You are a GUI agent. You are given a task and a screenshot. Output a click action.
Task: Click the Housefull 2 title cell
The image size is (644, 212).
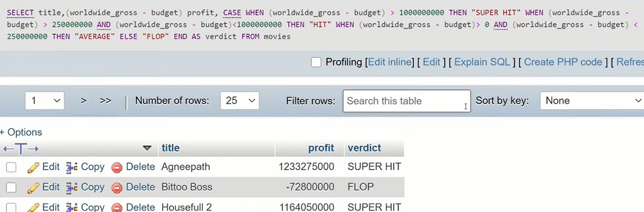point(187,207)
